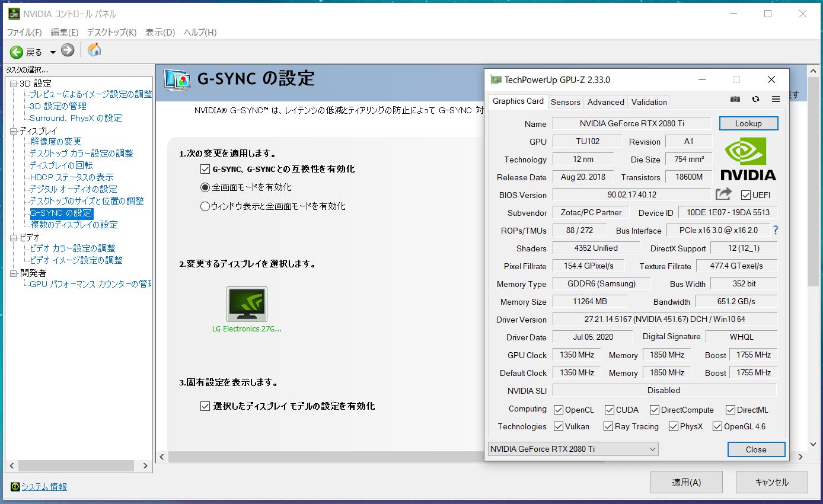Toggle the DirectML checkbox

point(731,410)
